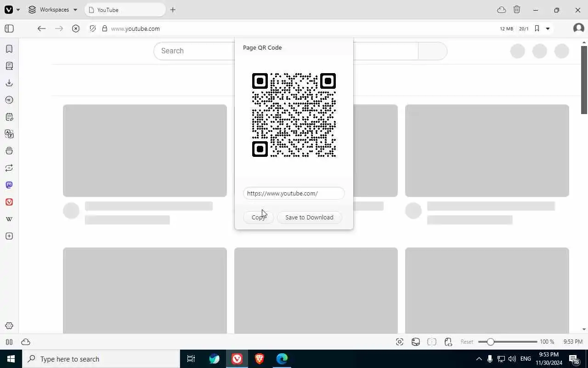Screen dimensions: 588x368
Task: Click the generated QR code image
Action: click(294, 115)
